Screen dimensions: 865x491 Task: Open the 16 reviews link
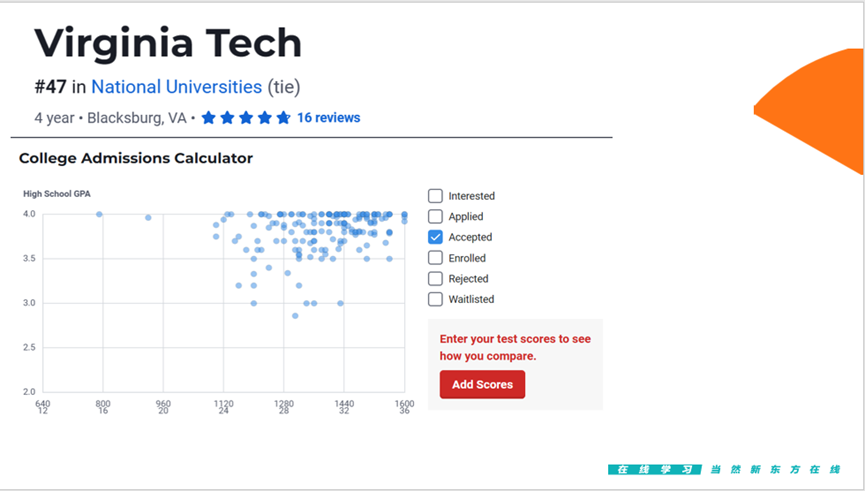328,118
